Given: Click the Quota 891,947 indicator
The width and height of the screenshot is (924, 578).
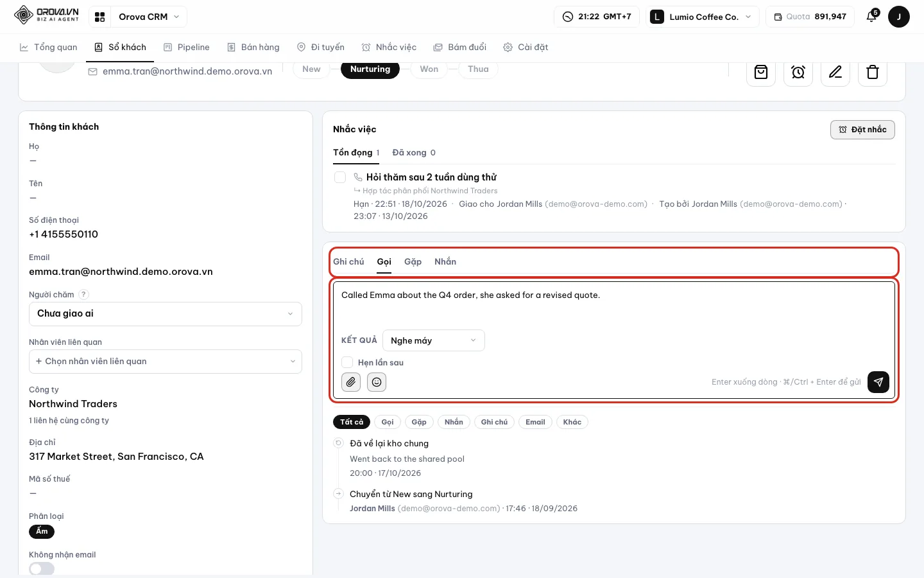Looking at the screenshot, I should tap(810, 17).
